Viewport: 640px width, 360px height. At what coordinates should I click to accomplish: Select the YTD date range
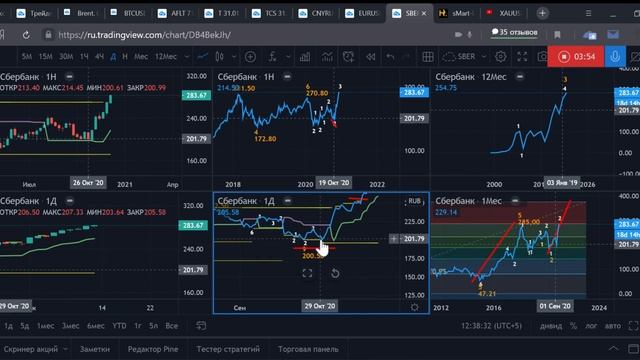click(119, 326)
